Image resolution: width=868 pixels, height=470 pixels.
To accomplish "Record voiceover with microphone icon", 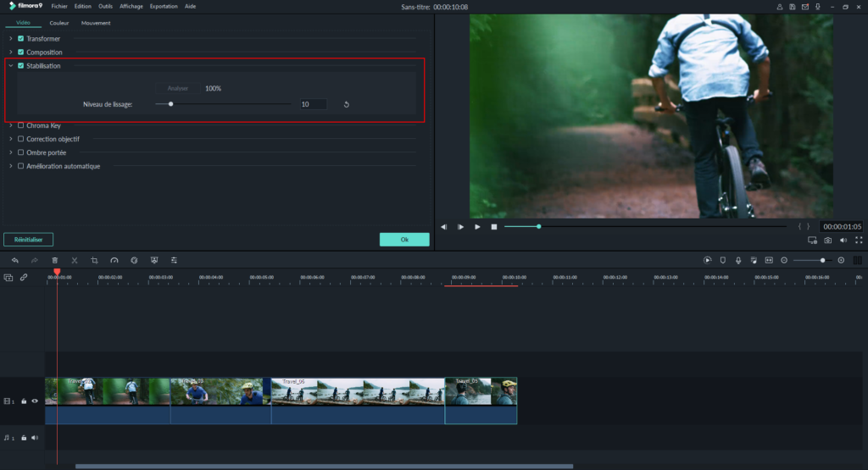I will (738, 261).
